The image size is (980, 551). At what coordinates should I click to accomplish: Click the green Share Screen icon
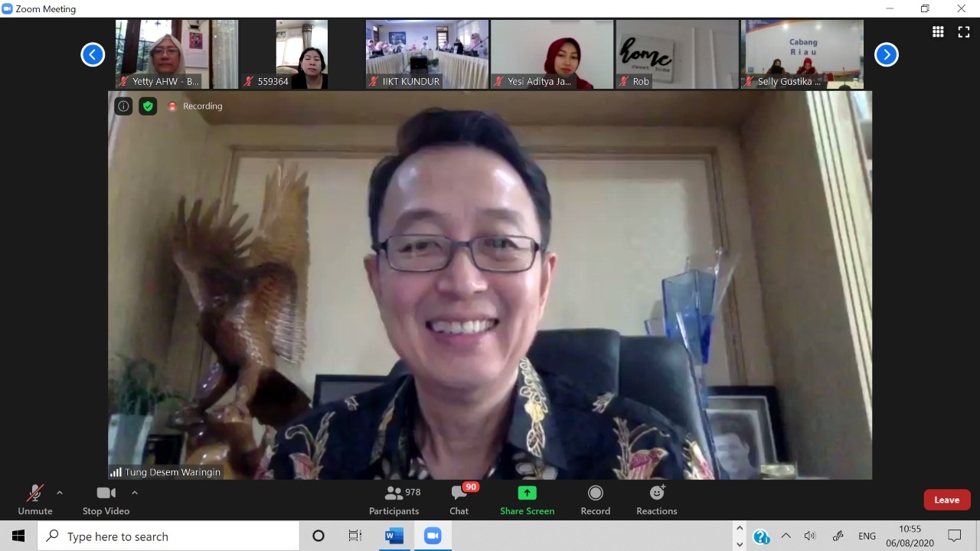coord(527,493)
